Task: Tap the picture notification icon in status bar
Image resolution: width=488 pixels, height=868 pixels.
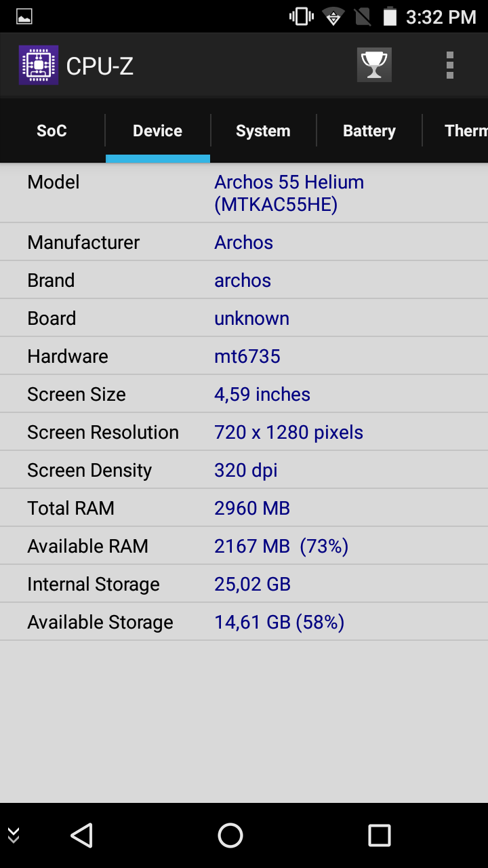Action: tap(24, 17)
